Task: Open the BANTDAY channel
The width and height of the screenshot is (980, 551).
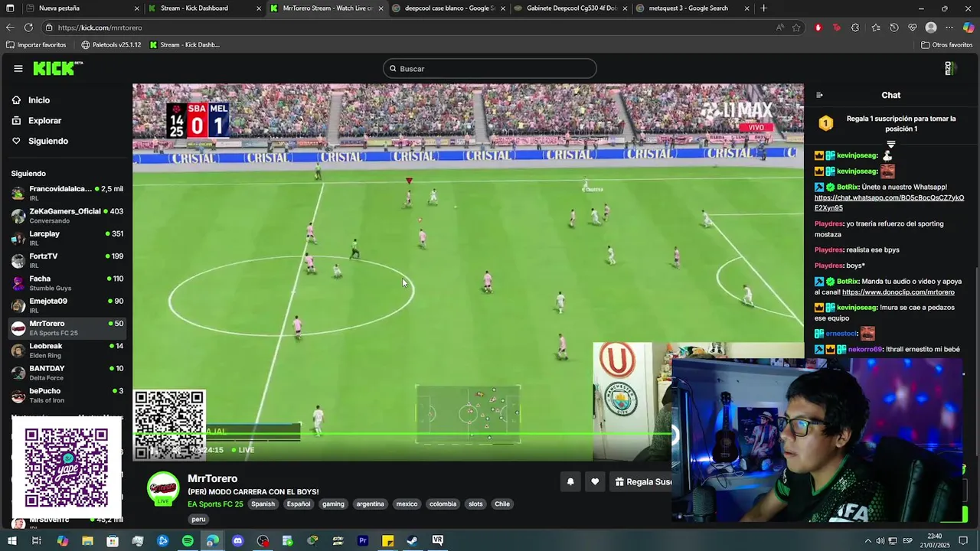Action: (x=67, y=373)
